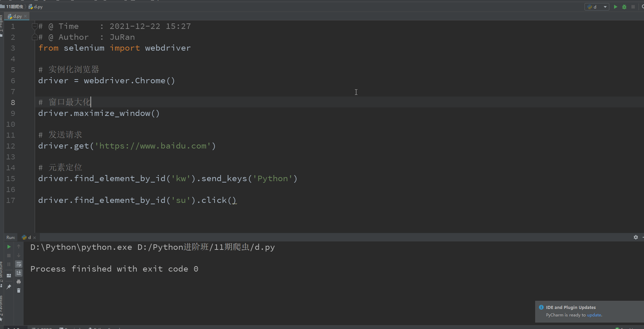Clear the console with the trash icon

(19, 291)
